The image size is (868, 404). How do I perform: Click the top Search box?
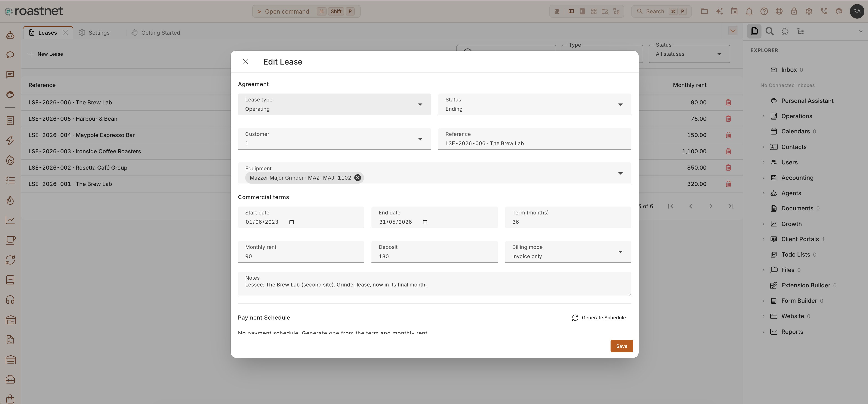[661, 12]
